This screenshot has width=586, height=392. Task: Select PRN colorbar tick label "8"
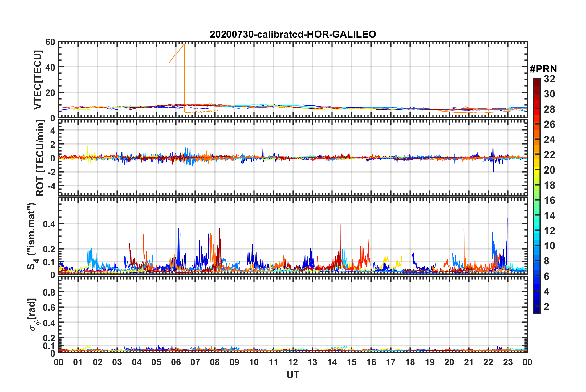[547, 261]
